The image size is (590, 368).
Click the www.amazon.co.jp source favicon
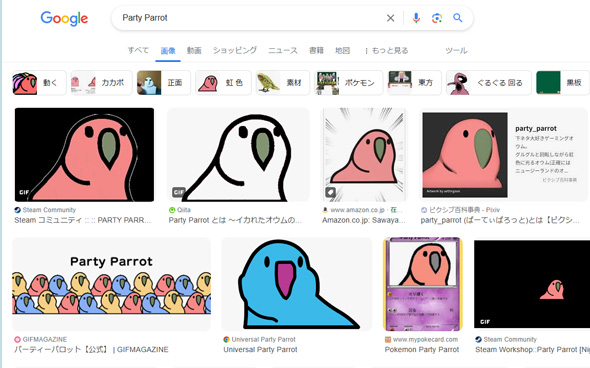[x=325, y=210]
